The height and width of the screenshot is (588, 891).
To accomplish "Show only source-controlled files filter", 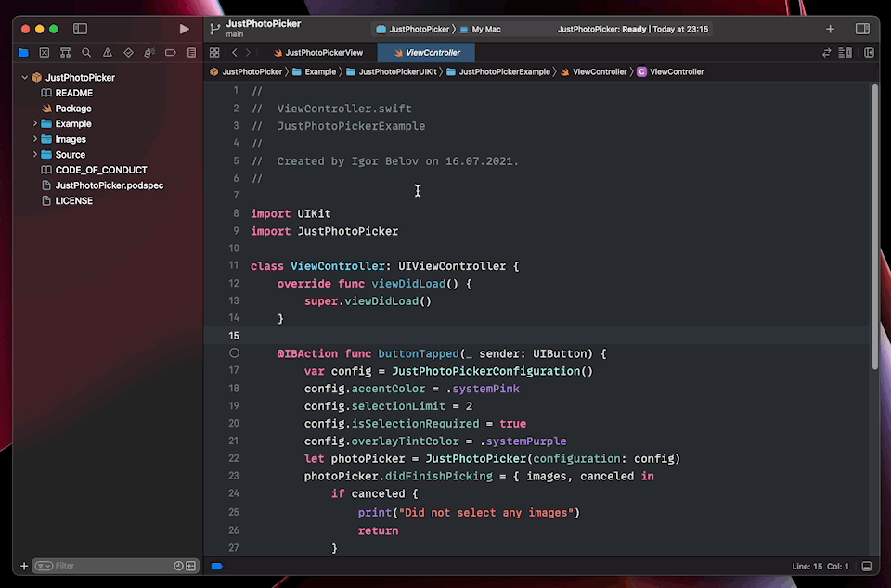I will pyautogui.click(x=191, y=566).
